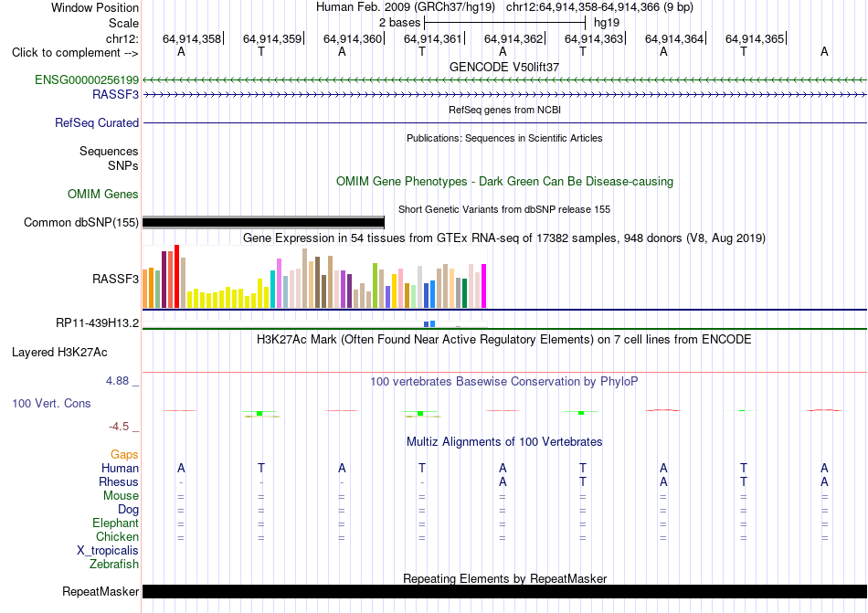Select the RASSF3 GENCODE track label
This screenshot has height=613, width=868.
click(115, 95)
